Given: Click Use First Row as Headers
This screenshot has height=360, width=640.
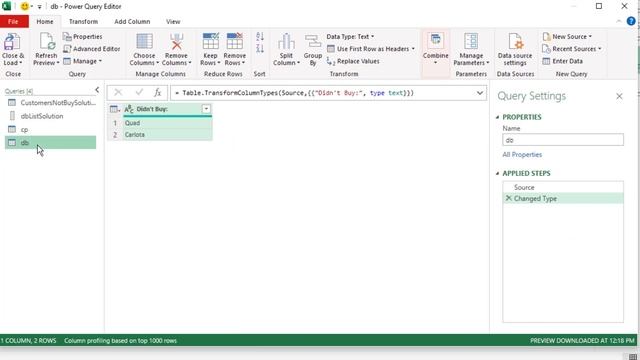Looking at the screenshot, I should tap(371, 49).
